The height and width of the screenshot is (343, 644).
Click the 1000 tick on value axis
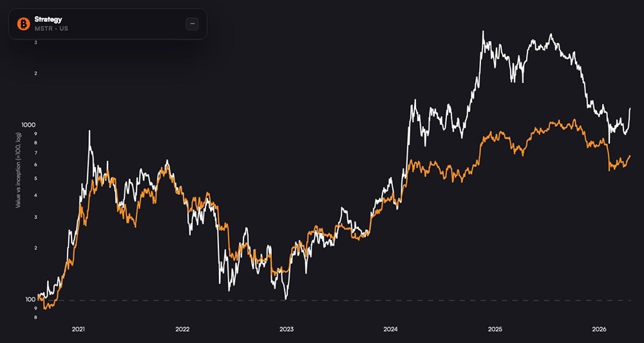[x=30, y=124]
